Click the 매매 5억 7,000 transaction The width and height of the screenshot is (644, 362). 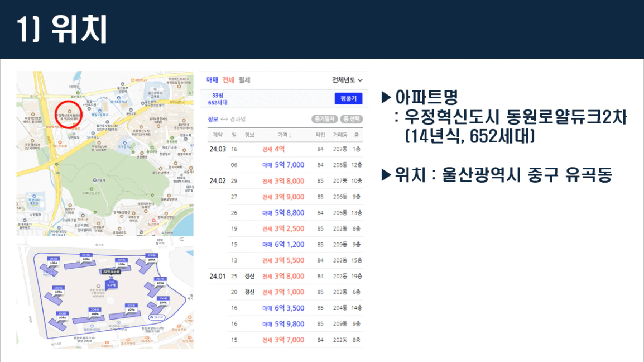[x=296, y=165]
